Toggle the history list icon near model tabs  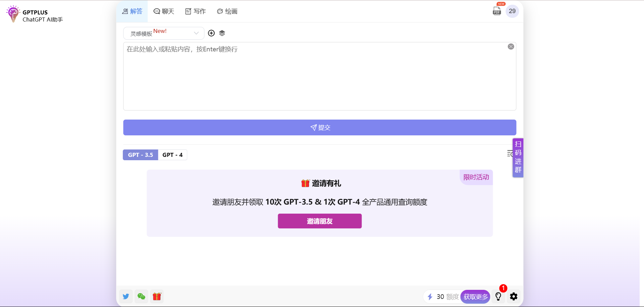coord(510,153)
